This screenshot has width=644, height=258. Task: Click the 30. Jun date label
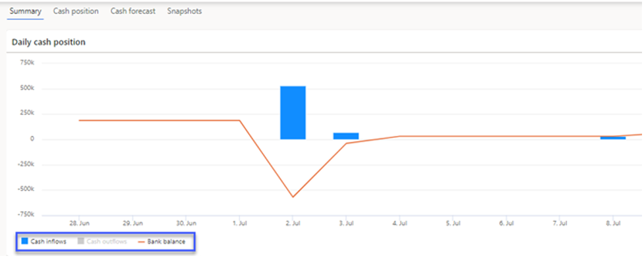(x=186, y=224)
